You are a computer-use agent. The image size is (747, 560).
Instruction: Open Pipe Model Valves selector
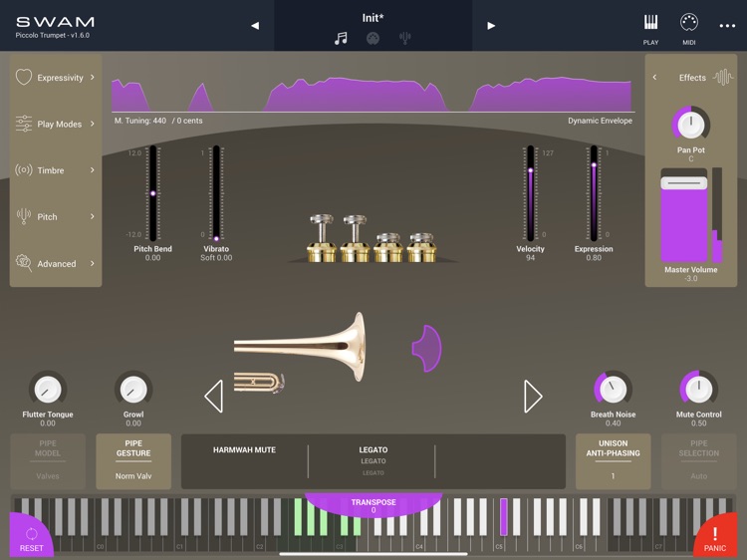coord(48,461)
